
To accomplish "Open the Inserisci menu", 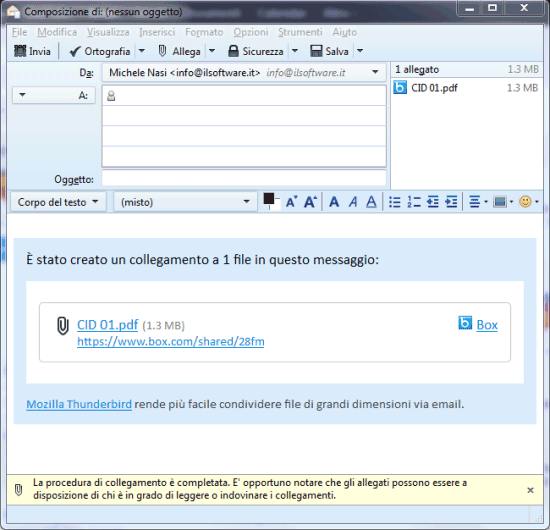I will click(x=157, y=32).
